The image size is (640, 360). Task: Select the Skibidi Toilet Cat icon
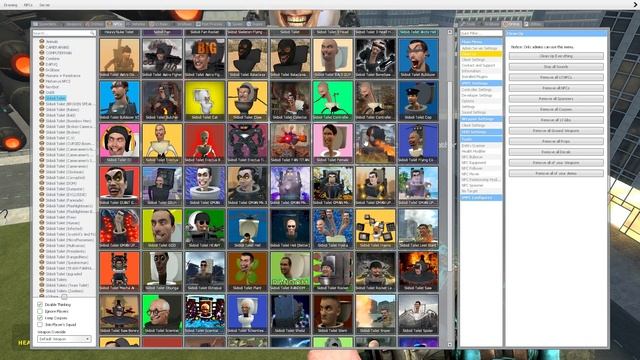(205, 100)
